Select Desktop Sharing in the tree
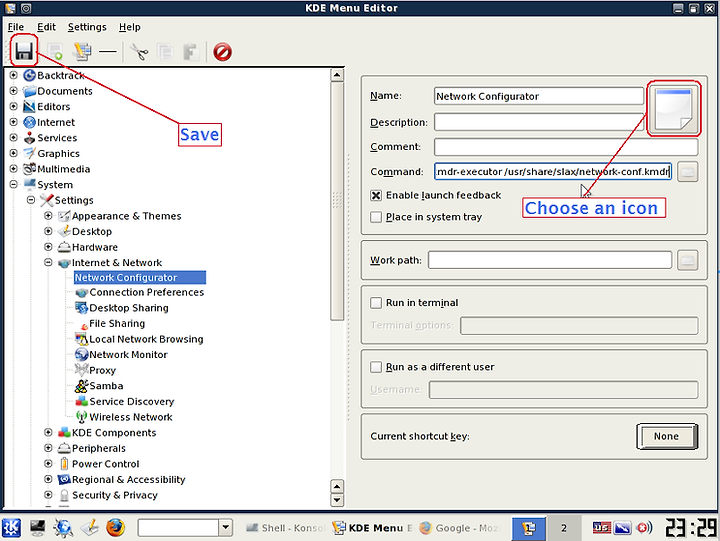Image resolution: width=720 pixels, height=541 pixels. (x=122, y=308)
